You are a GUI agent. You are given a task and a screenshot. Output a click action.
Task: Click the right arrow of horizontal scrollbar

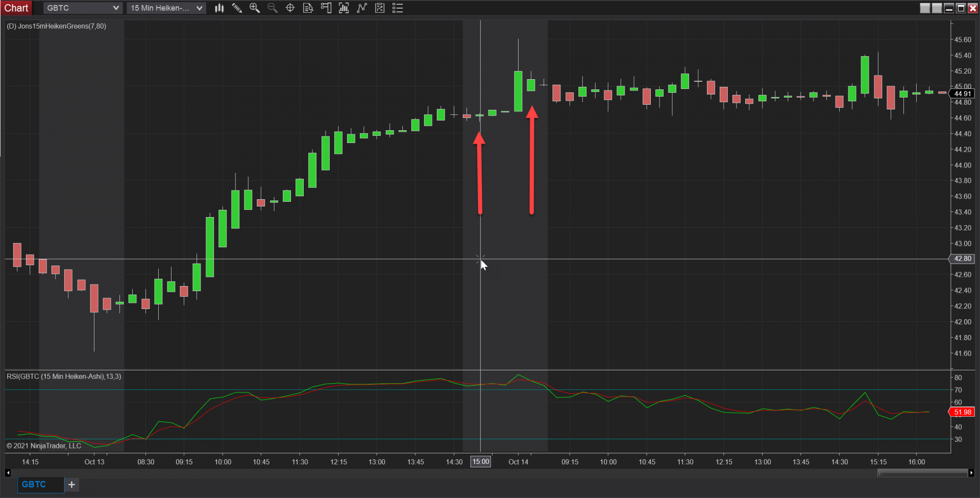click(971, 473)
